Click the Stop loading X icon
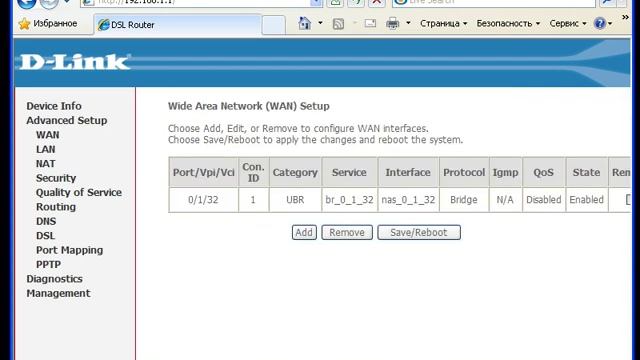This screenshot has width=640, height=360. tap(377, 2)
